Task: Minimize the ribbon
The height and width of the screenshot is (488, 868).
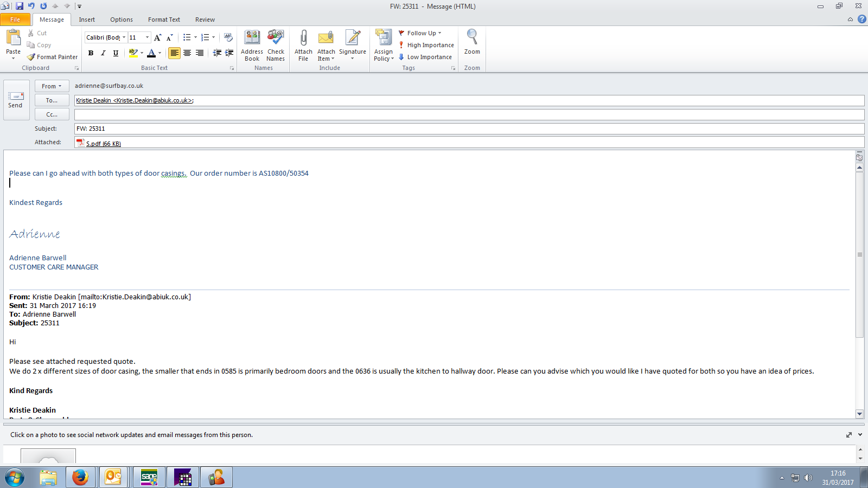Action: pyautogui.click(x=850, y=20)
